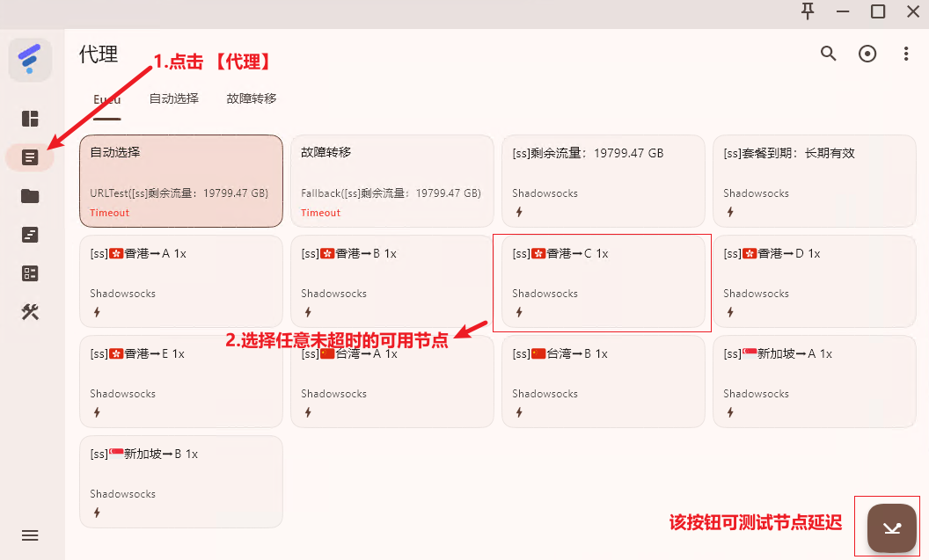Click the lightning icon on 香港→A node
Screen dimensions: 929x560
(x=97, y=312)
